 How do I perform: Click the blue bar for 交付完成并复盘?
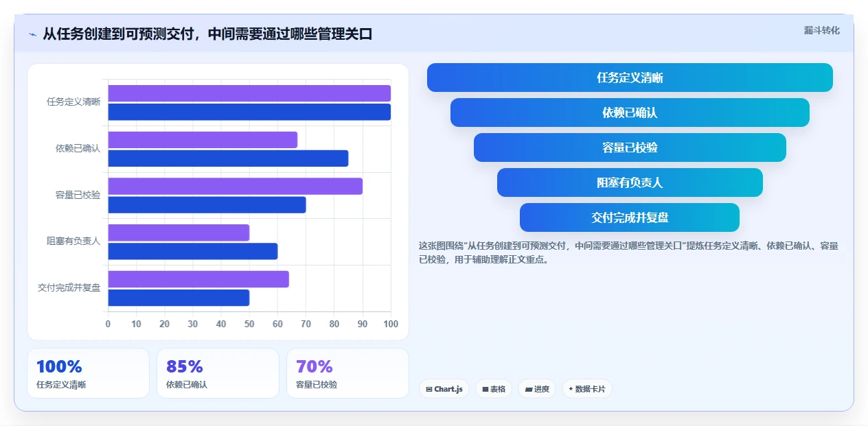point(179,298)
